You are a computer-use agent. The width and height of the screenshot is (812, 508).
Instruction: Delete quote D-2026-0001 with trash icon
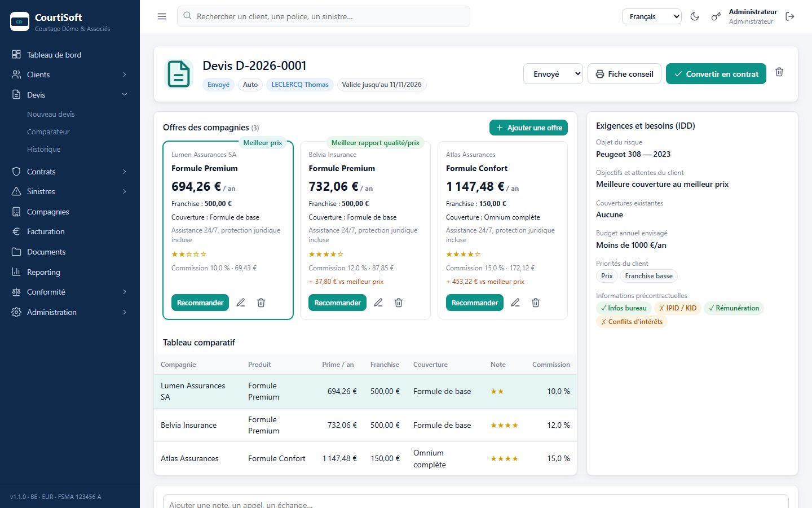click(x=779, y=72)
